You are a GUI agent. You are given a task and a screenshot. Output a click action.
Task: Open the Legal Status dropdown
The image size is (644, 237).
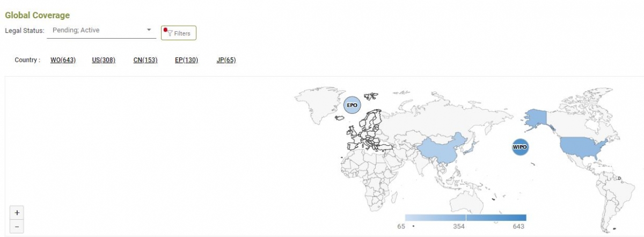[101, 31]
